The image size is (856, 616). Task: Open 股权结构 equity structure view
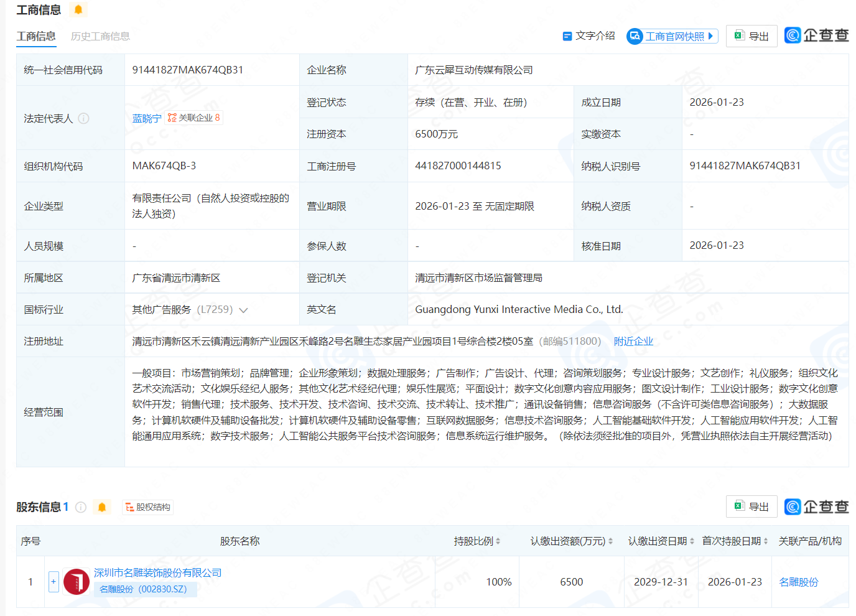pyautogui.click(x=148, y=507)
